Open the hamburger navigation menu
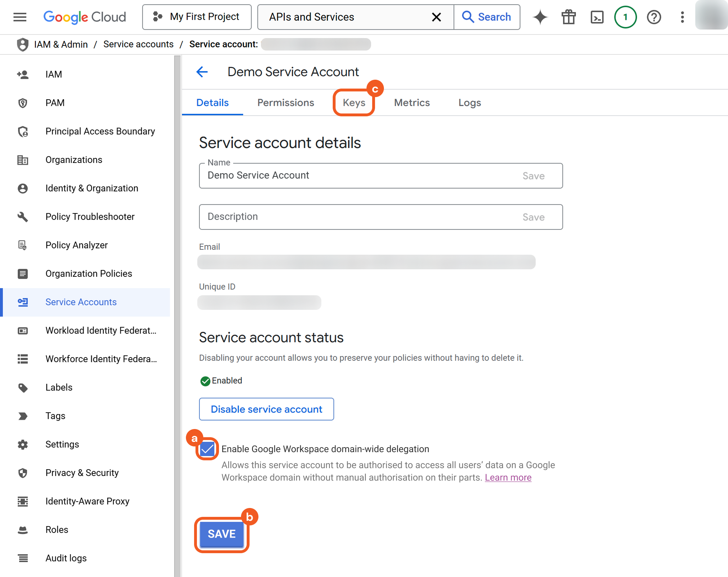 (x=20, y=17)
